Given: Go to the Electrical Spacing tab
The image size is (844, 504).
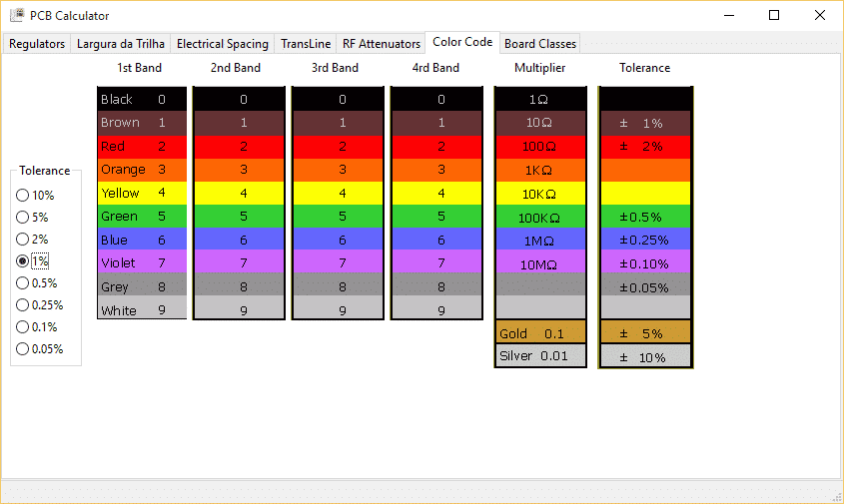Looking at the screenshot, I should tap(223, 44).
